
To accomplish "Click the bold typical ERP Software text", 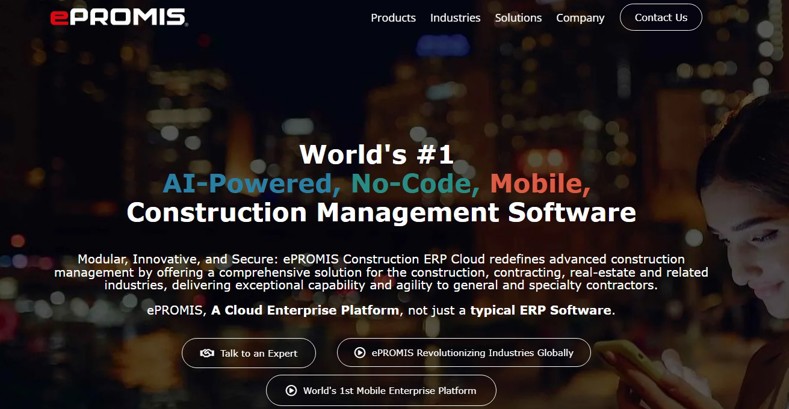I will click(541, 310).
